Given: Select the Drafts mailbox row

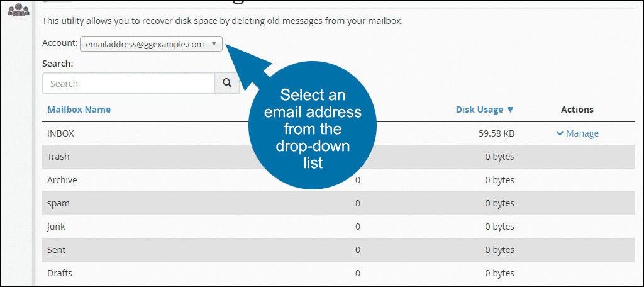Looking at the screenshot, I should [x=338, y=273].
